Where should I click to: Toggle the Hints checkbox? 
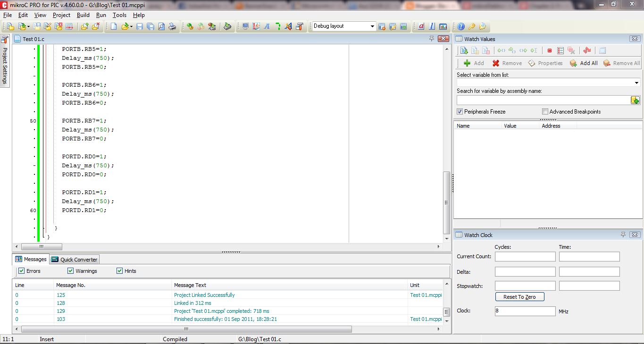pyautogui.click(x=120, y=271)
